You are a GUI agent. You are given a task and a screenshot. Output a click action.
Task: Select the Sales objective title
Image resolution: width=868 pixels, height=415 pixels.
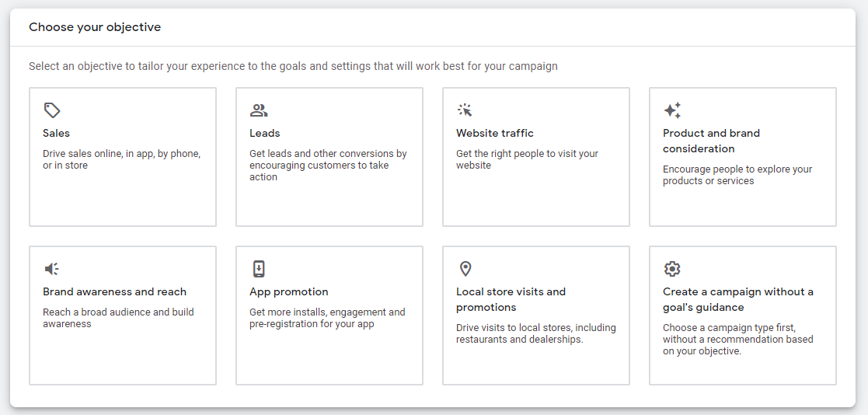point(57,133)
